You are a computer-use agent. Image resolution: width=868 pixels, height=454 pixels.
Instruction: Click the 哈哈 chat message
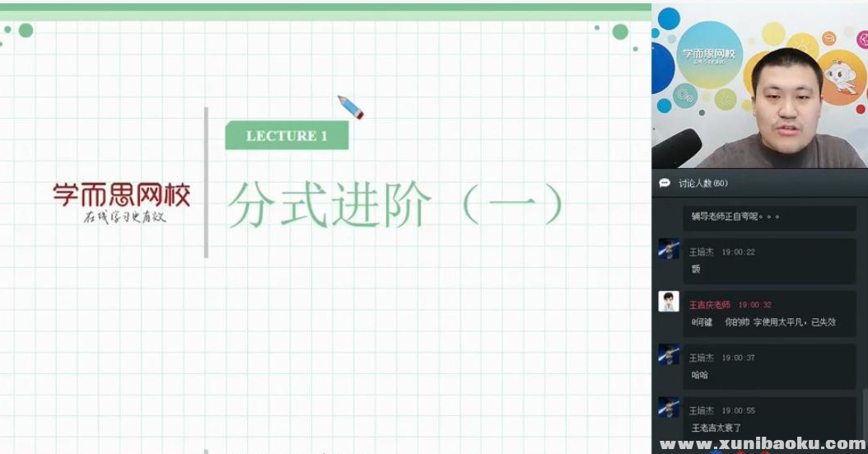point(699,375)
